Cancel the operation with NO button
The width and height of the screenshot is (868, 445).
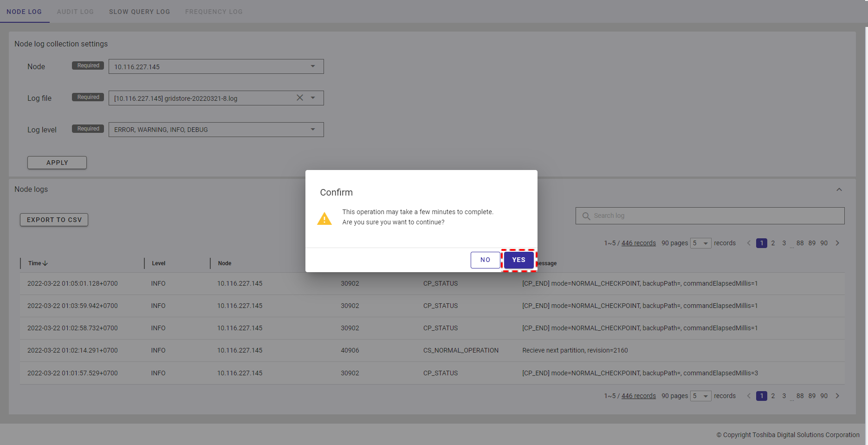pos(485,260)
